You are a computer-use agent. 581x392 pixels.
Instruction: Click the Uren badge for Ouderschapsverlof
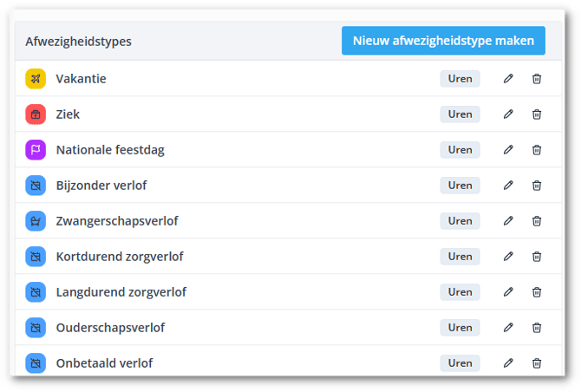pyautogui.click(x=460, y=328)
